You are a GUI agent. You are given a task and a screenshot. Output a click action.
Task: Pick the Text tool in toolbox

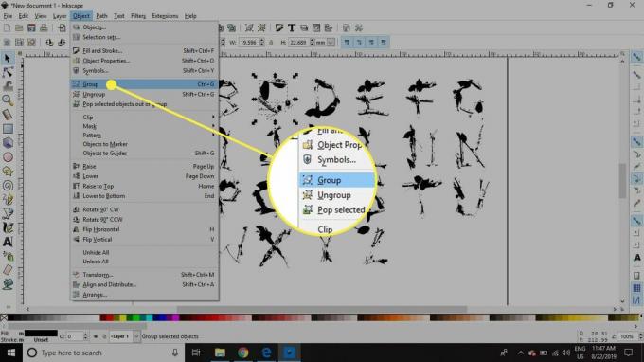pos(8,242)
